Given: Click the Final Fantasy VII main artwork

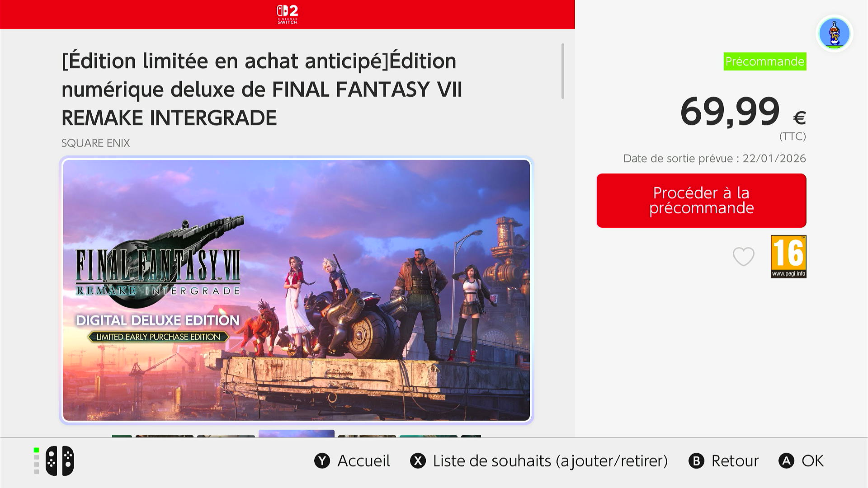Looking at the screenshot, I should 297,290.
